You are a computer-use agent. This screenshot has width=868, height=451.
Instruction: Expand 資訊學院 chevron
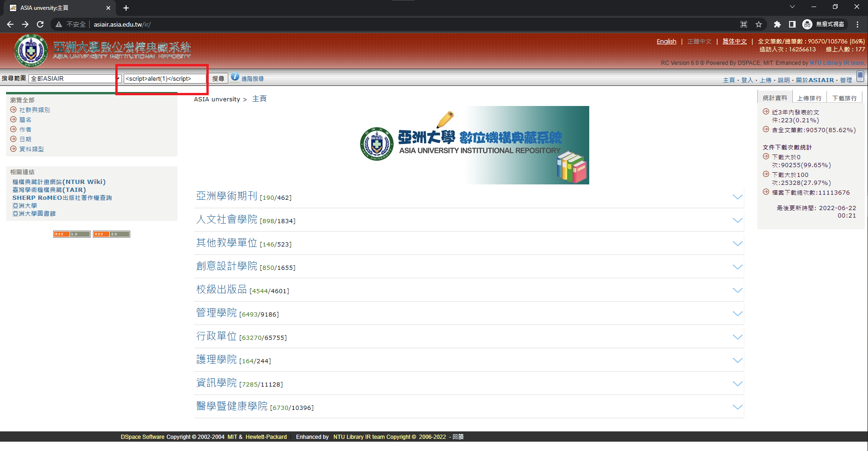(738, 384)
